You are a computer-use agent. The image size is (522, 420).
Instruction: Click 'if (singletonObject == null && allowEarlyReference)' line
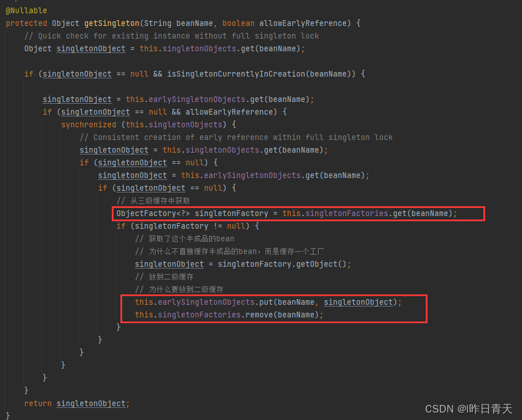click(165, 112)
